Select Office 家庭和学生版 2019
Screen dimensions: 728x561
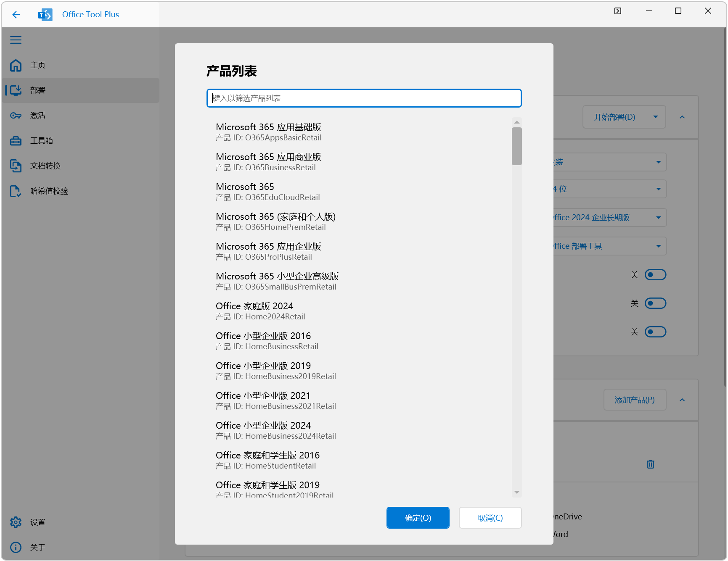pyautogui.click(x=360, y=487)
